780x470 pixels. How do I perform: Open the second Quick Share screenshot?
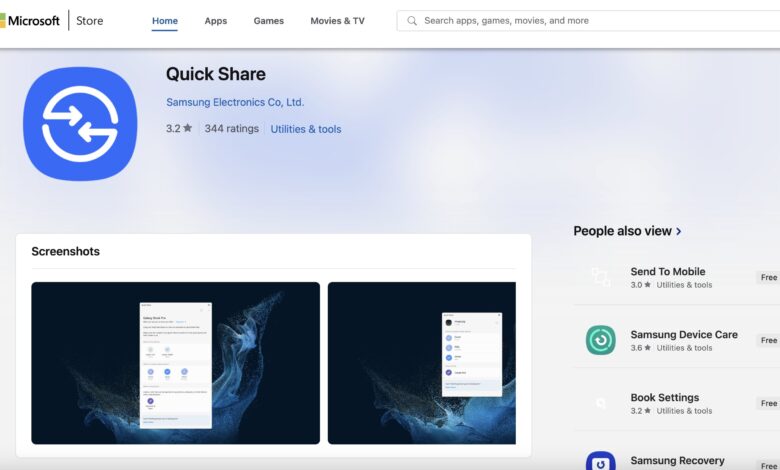(x=422, y=363)
